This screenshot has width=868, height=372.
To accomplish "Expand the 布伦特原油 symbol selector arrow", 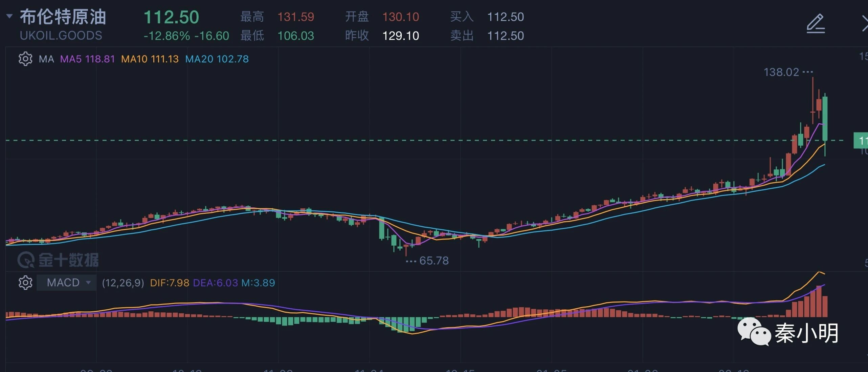I will (9, 16).
